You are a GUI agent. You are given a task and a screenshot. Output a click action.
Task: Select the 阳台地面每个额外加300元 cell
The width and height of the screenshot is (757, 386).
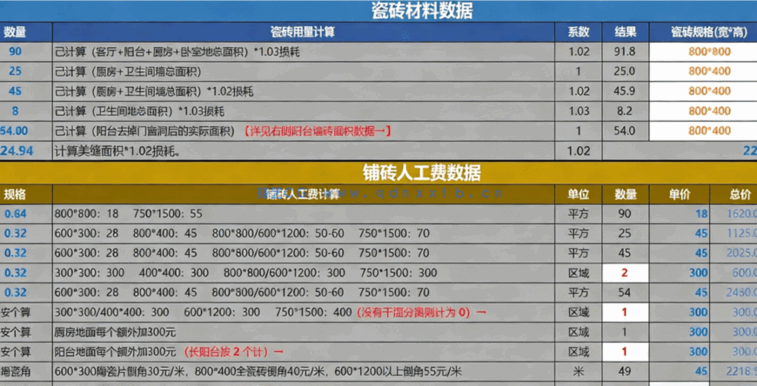coord(303,352)
